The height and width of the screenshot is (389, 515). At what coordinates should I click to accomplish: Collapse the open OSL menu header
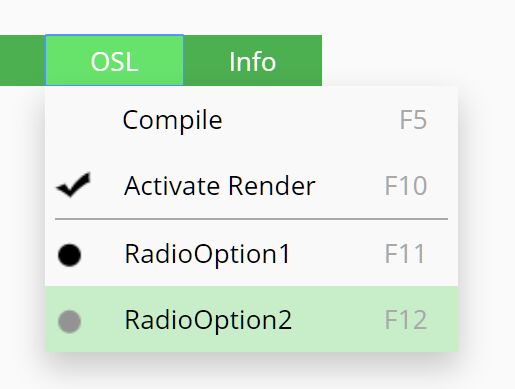(114, 60)
